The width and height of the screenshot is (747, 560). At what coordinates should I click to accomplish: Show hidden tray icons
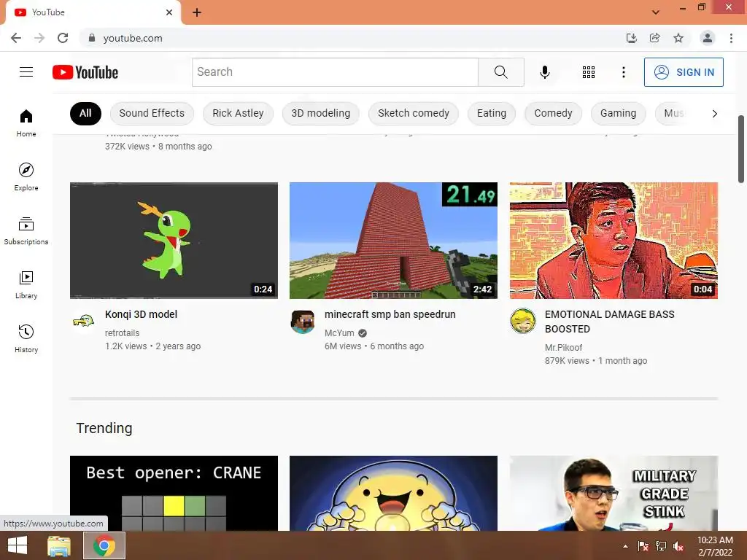(x=625, y=546)
